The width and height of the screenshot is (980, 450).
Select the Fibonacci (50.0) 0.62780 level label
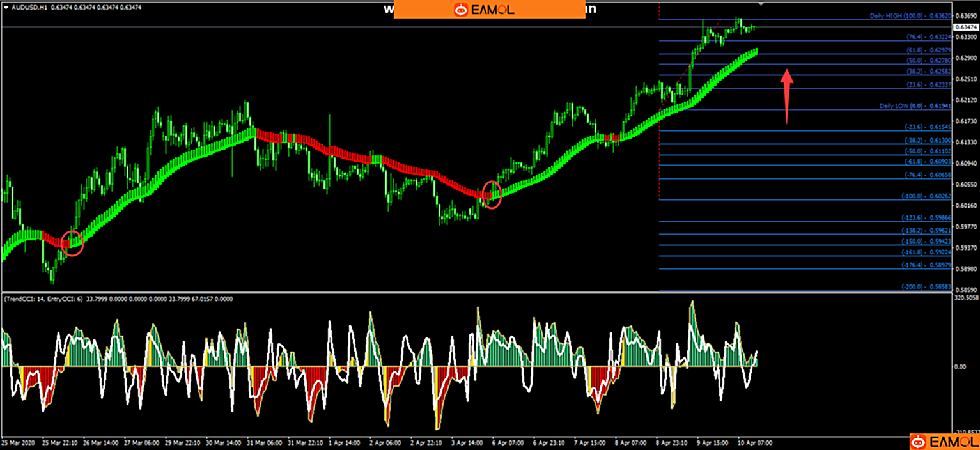pos(929,60)
